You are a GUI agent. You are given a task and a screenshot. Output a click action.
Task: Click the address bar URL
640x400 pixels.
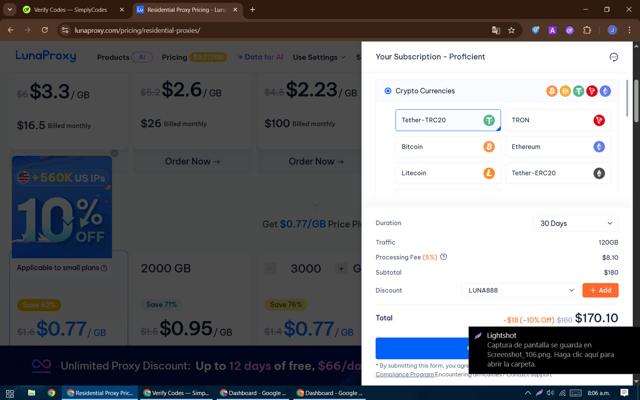point(137,30)
